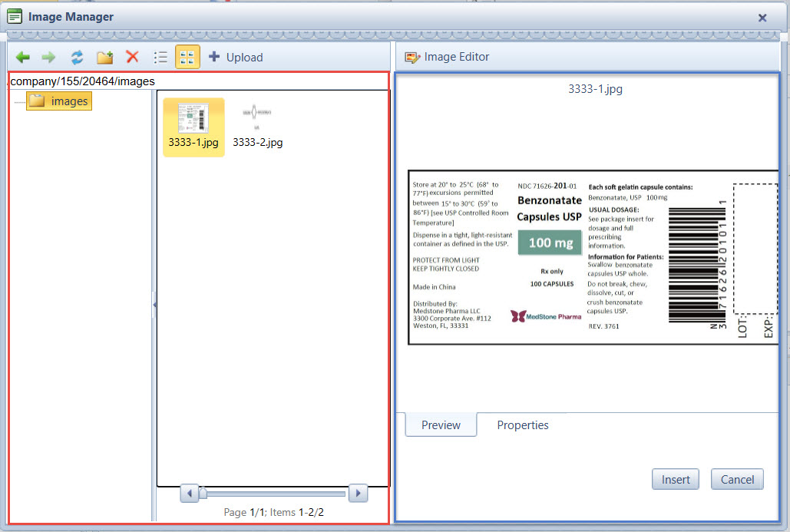Click the Page 1/1 items status text
790x532 pixels.
point(273,512)
